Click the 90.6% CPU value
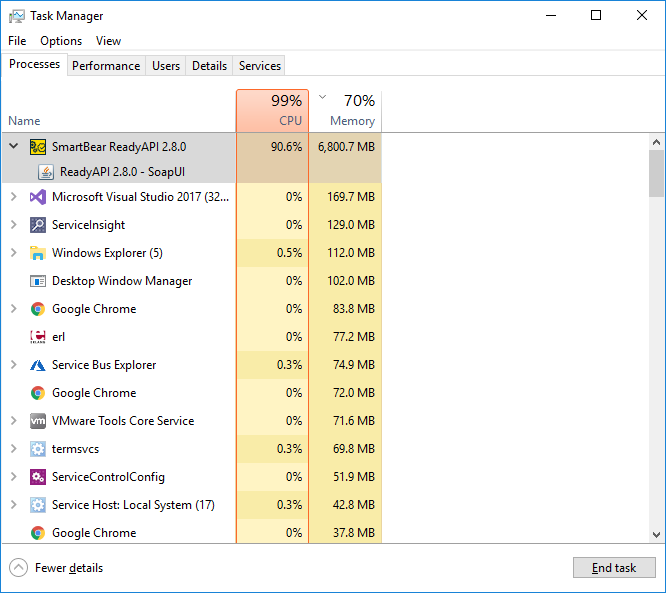 coord(286,147)
